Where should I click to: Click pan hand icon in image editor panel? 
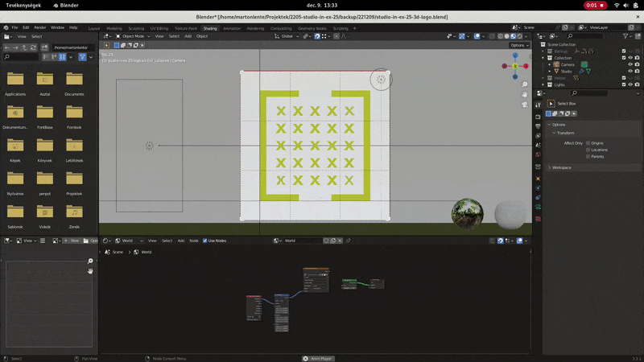tap(90, 271)
